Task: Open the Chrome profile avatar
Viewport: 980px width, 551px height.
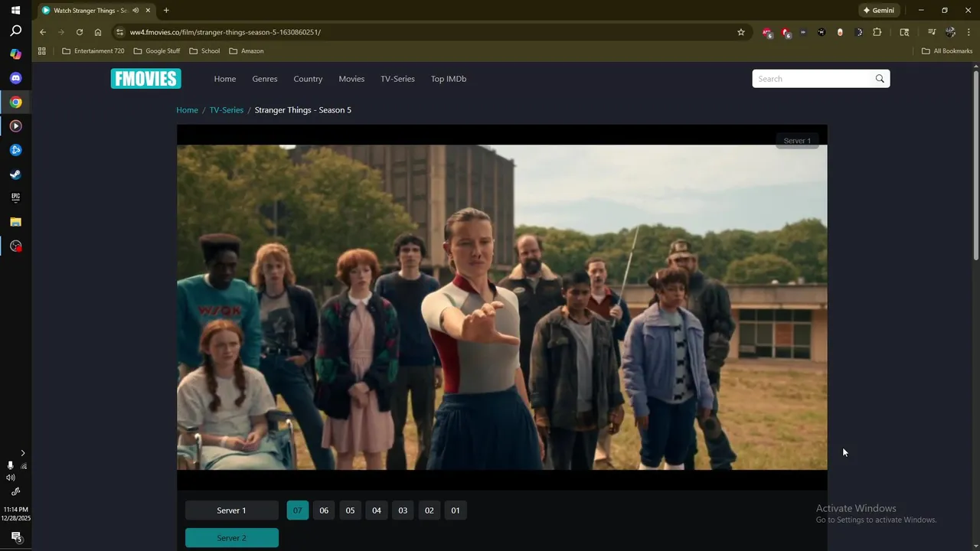Action: [950, 32]
